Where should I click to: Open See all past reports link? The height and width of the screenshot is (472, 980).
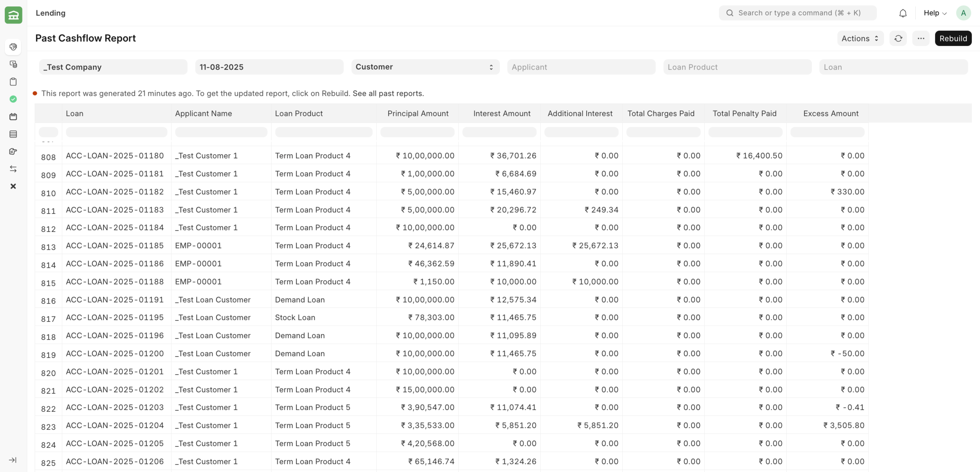pos(388,94)
